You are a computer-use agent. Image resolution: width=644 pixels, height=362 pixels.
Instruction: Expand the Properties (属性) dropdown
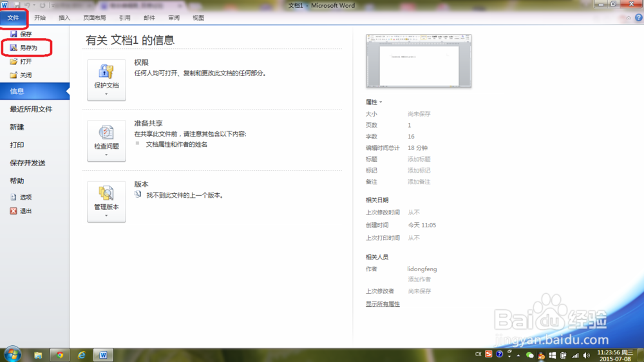(x=374, y=102)
